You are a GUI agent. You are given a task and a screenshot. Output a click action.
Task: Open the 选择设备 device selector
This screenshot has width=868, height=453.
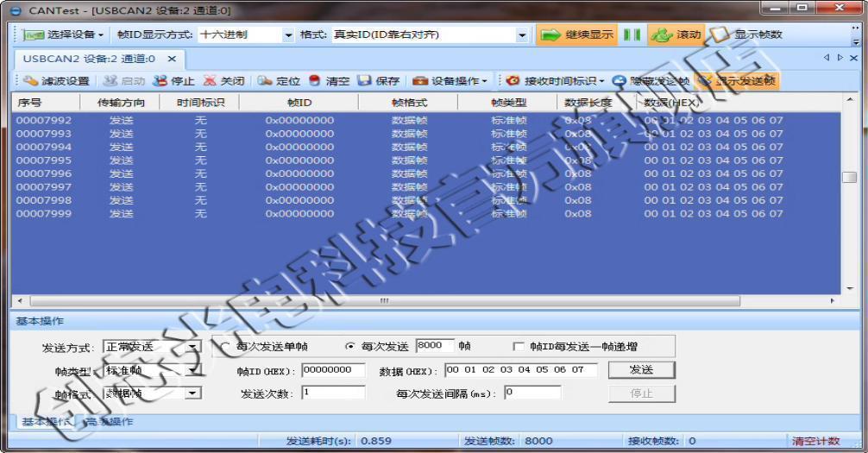[63, 35]
